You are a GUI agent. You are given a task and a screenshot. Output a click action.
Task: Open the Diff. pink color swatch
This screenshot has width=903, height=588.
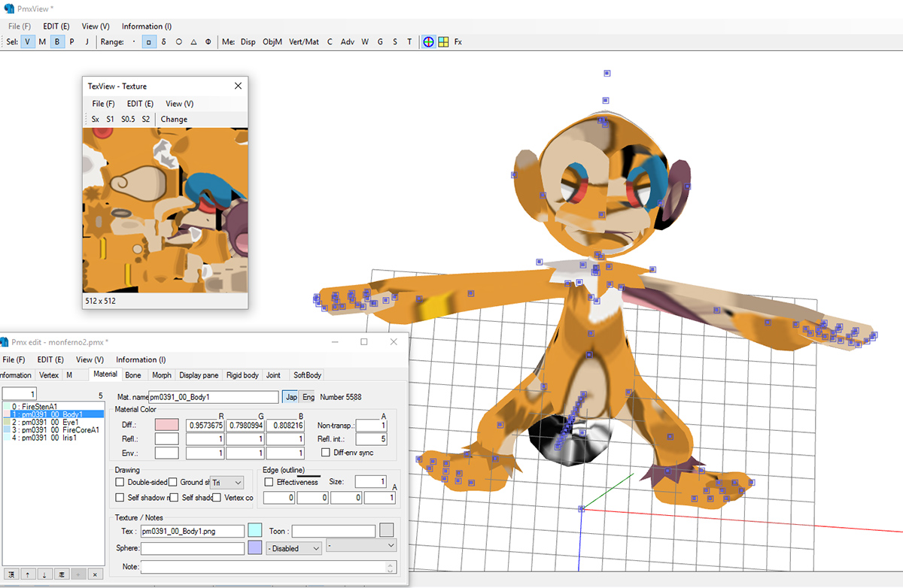166,425
